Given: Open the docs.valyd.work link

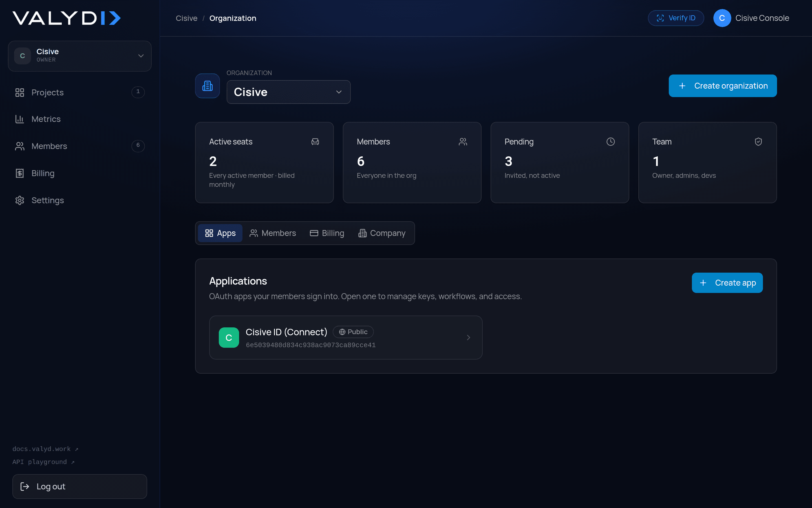Looking at the screenshot, I should 45,449.
